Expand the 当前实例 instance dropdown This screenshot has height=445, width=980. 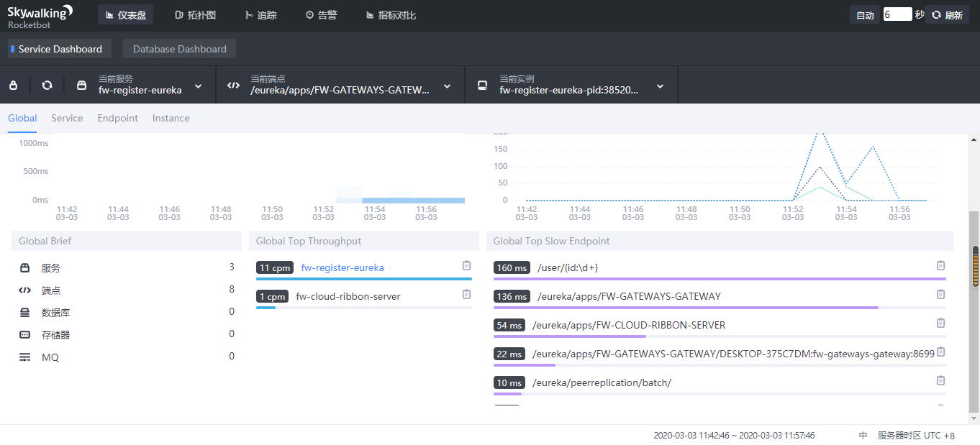(x=660, y=86)
